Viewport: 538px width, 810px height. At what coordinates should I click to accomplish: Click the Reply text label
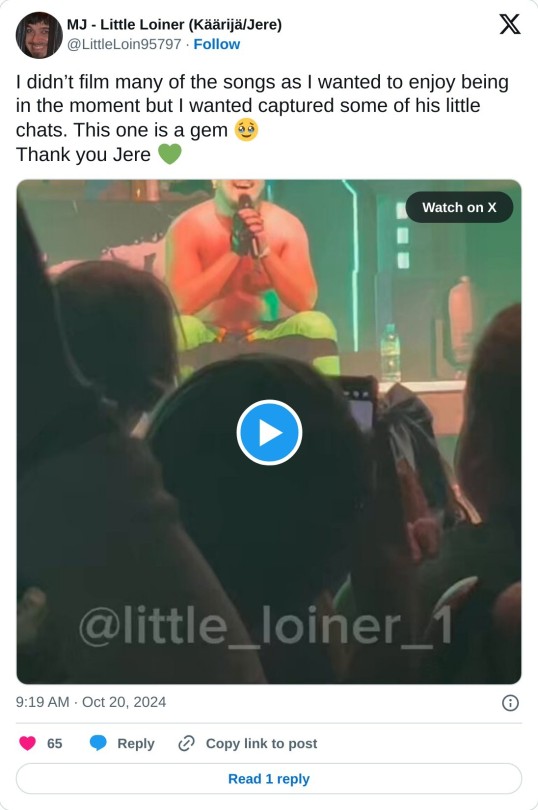coord(136,743)
